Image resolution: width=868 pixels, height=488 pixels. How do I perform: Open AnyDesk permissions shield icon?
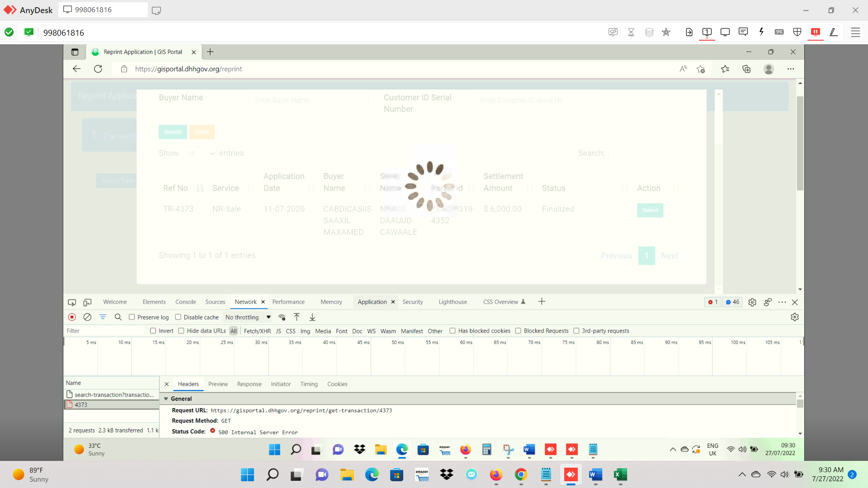pyautogui.click(x=797, y=32)
